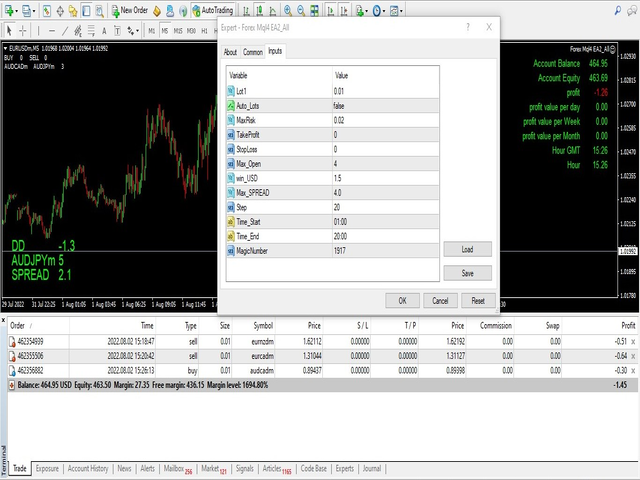640x480 pixels.
Task: Set timeframe to M15
Action: pyautogui.click(x=178, y=31)
